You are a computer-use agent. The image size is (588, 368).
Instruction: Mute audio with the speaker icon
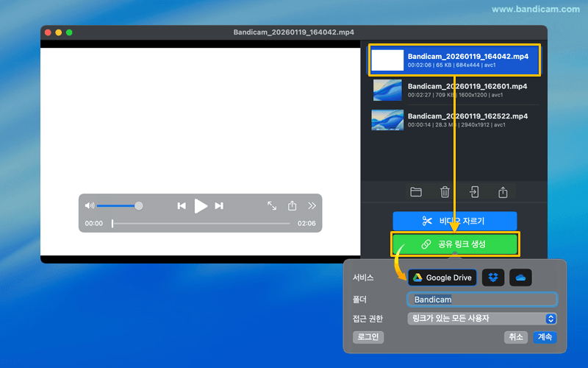click(x=90, y=206)
